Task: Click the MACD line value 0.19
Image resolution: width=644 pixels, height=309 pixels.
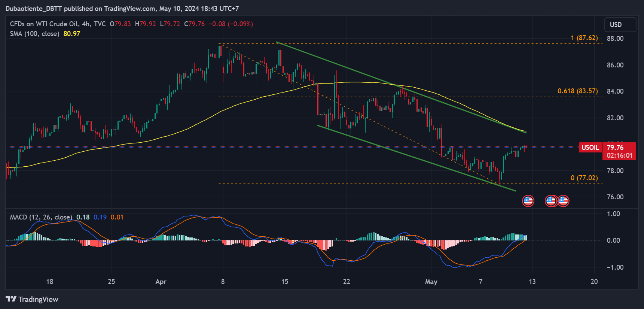Action: tap(100, 217)
